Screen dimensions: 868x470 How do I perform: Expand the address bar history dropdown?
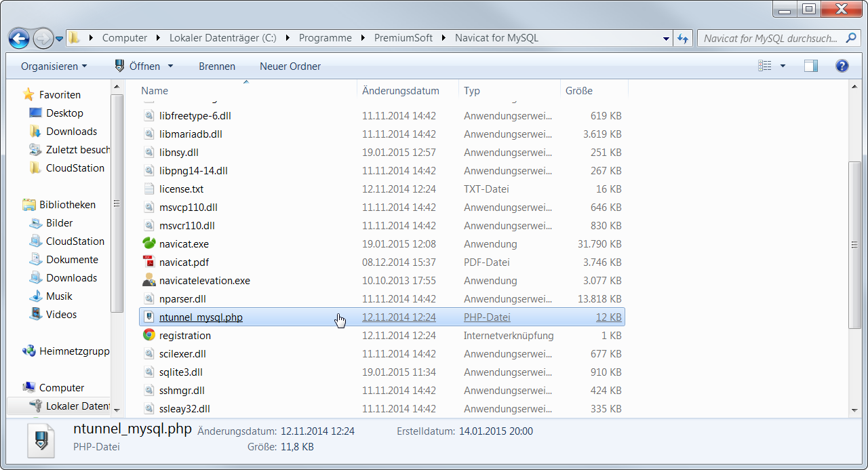click(x=666, y=39)
